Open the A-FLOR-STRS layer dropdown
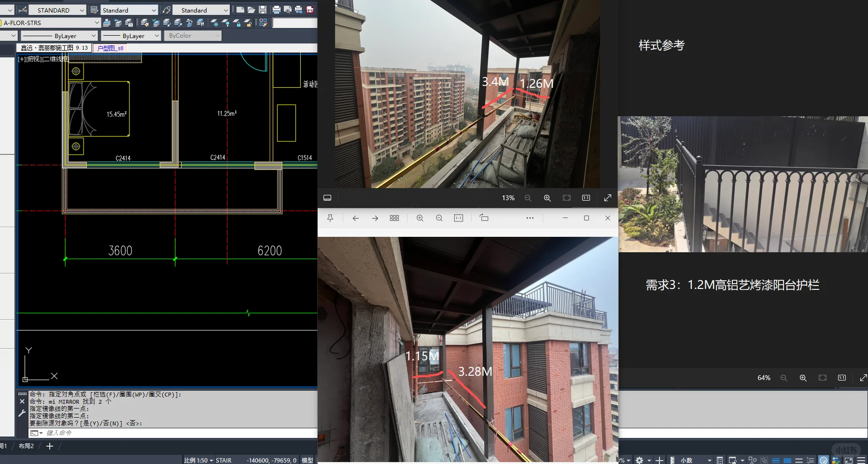This screenshot has height=464, width=868. pos(96,22)
